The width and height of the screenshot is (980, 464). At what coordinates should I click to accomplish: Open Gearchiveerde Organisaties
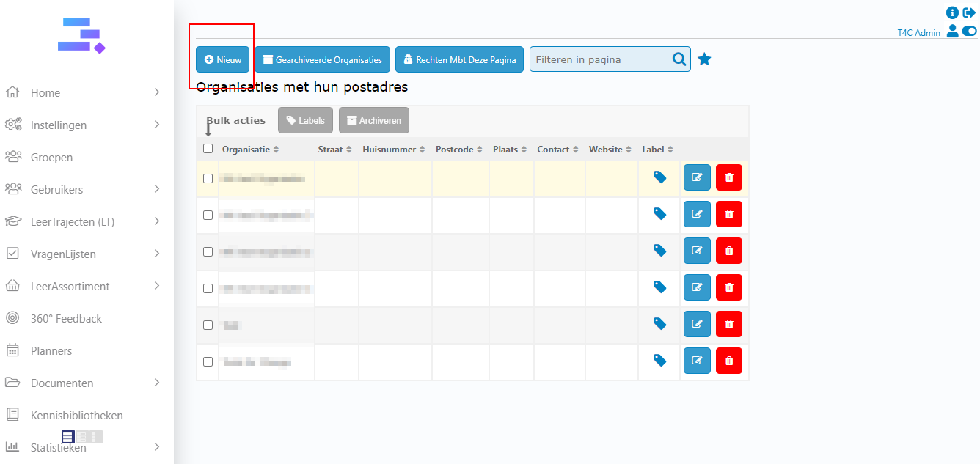pos(322,59)
